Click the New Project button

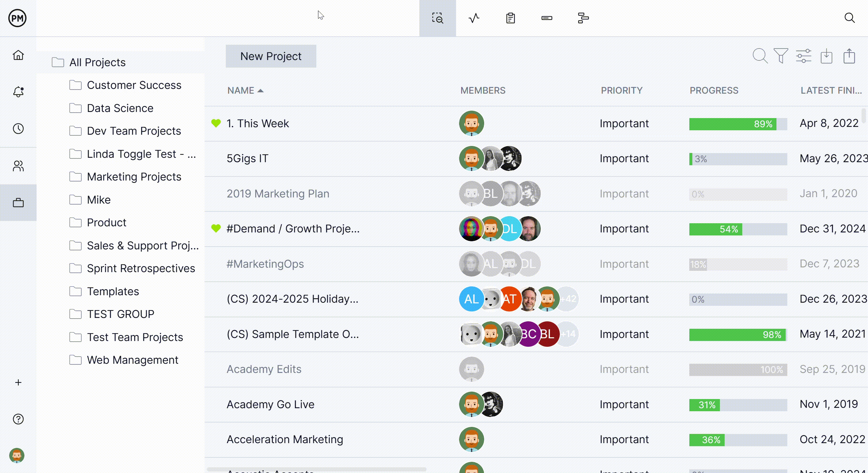tap(271, 56)
